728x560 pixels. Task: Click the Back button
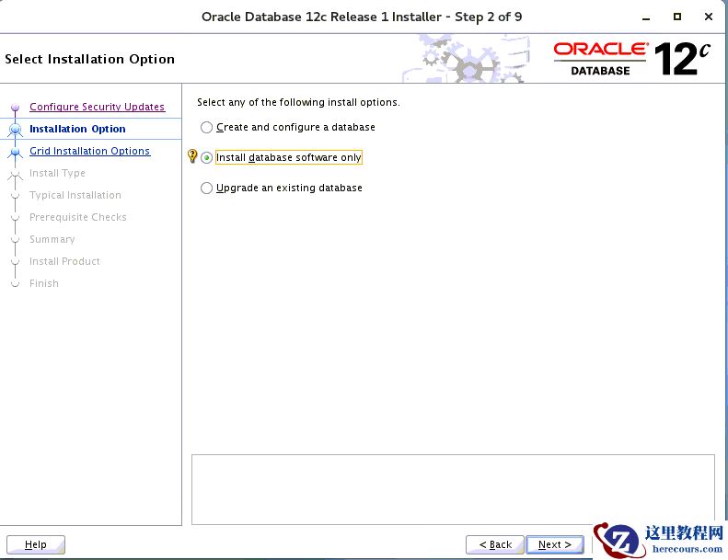tap(495, 544)
